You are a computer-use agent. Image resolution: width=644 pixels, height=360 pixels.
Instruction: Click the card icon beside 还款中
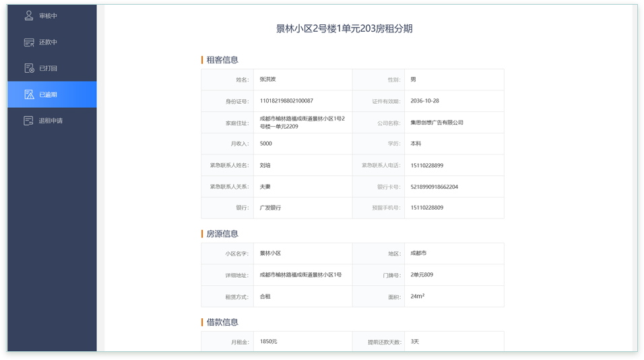29,42
